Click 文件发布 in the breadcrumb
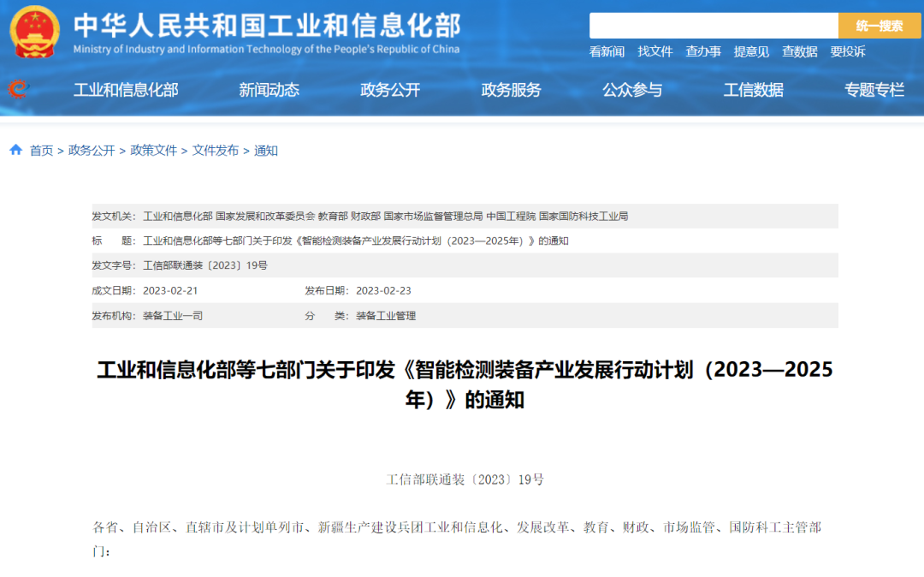 (x=216, y=151)
